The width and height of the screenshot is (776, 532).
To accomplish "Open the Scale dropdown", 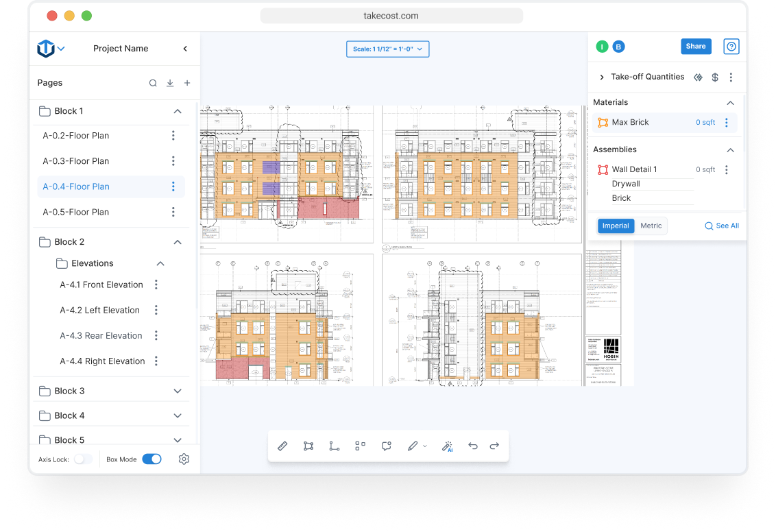I will tap(388, 49).
